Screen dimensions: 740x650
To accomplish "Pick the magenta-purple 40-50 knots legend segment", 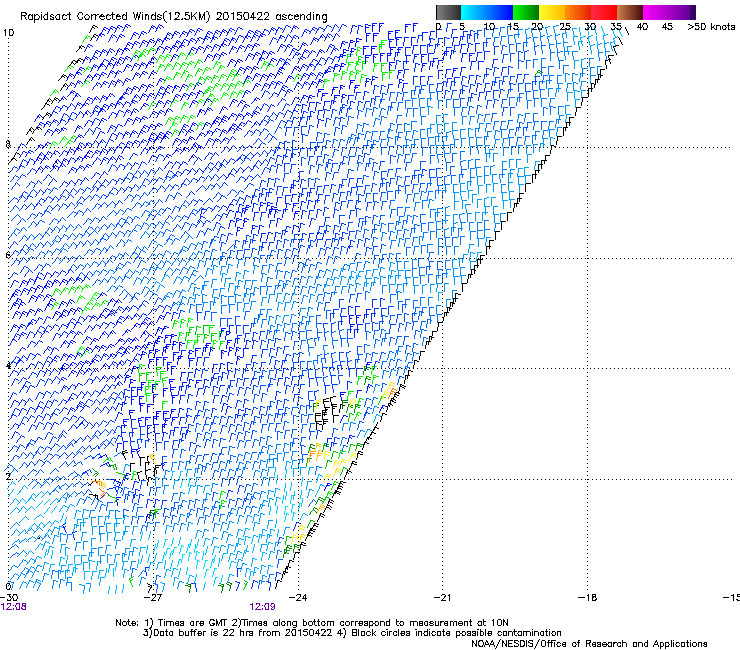I will coord(669,12).
